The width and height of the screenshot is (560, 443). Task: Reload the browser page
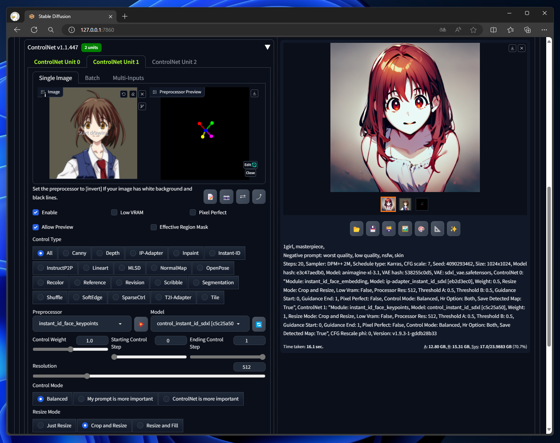pos(34,30)
